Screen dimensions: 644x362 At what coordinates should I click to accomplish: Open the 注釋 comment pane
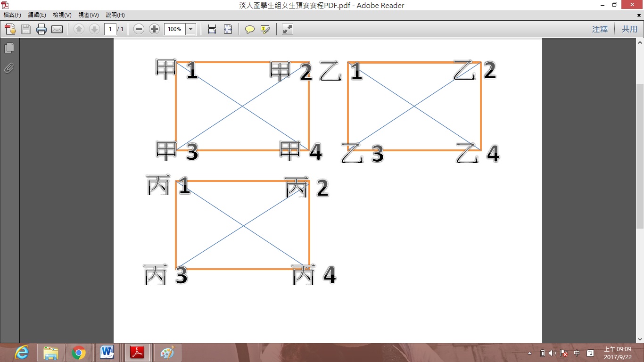tap(600, 29)
